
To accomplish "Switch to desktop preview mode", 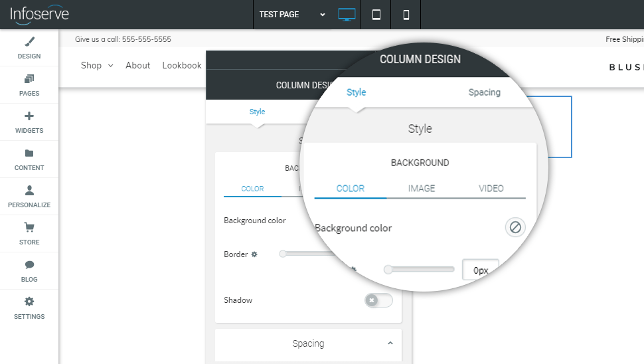I will 347,15.
